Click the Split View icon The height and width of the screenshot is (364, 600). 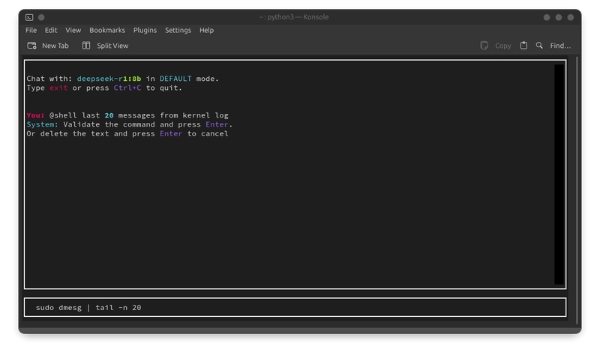pyautogui.click(x=86, y=46)
